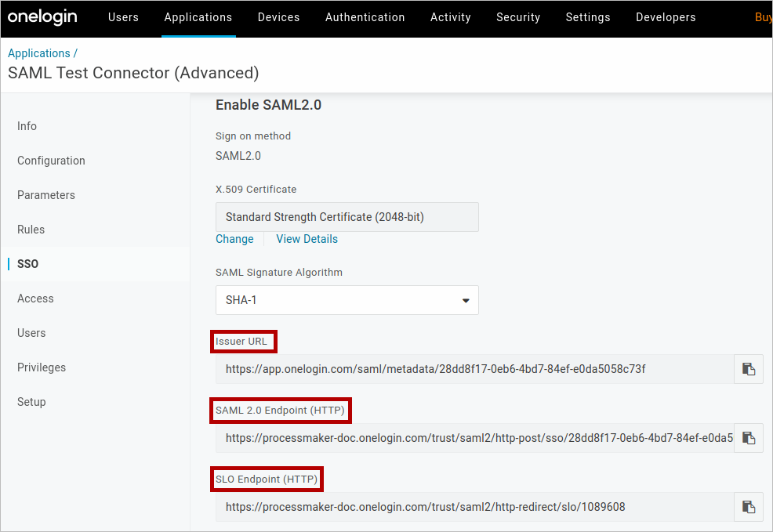
Task: Open the Developers menu
Action: 666,17
